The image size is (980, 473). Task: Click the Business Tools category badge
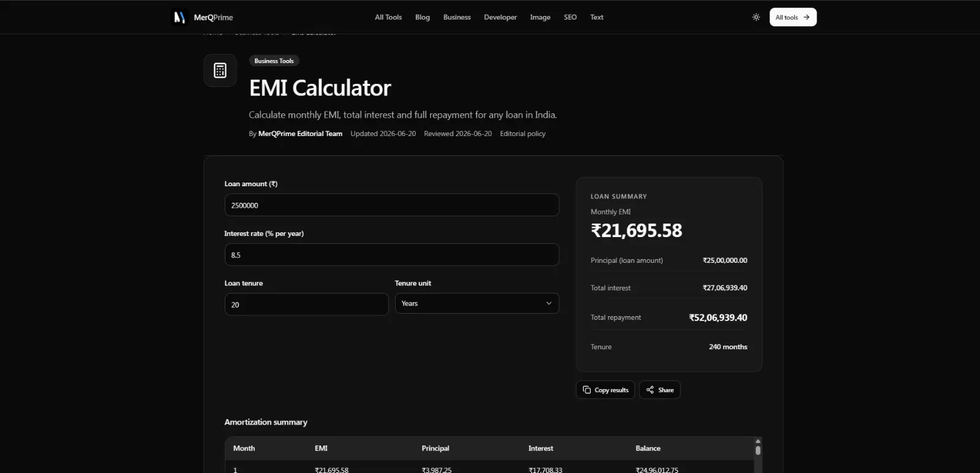tap(274, 61)
